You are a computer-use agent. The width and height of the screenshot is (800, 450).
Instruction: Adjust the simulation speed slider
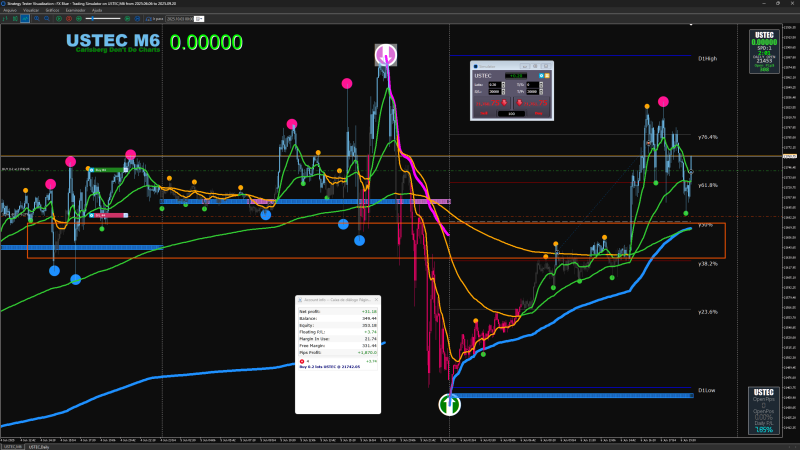click(103, 19)
